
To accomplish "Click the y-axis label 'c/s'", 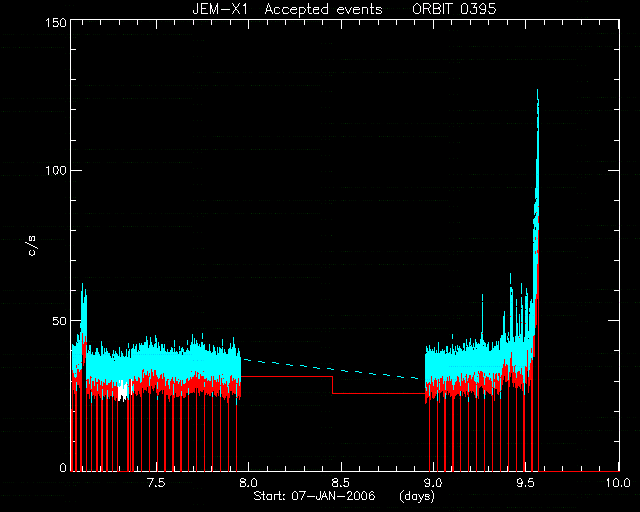I will click(32, 246).
